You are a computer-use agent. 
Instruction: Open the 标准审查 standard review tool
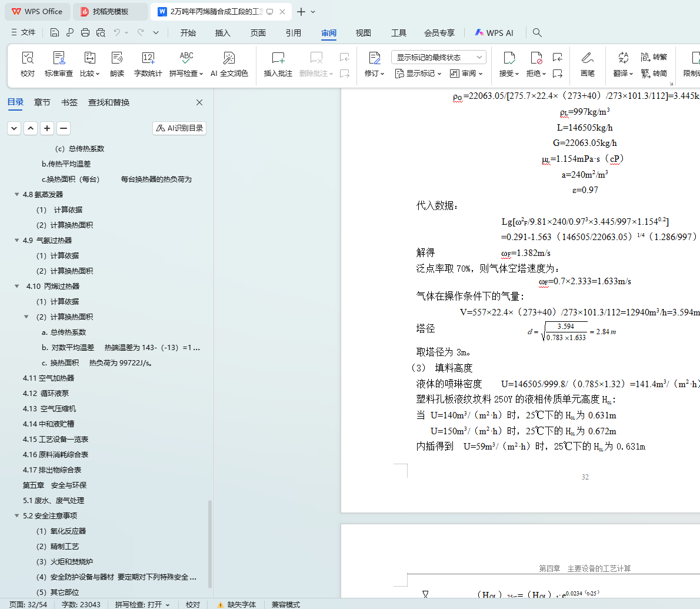coord(58,64)
